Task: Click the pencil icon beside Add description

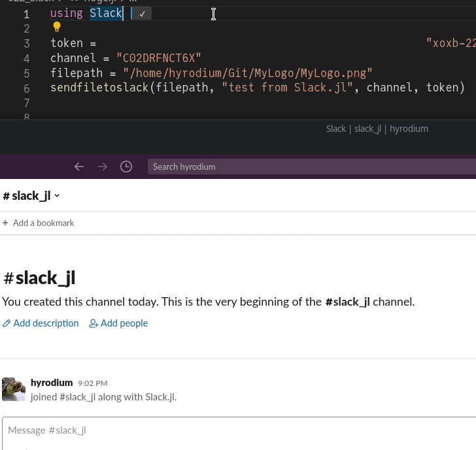Action: (x=7, y=323)
